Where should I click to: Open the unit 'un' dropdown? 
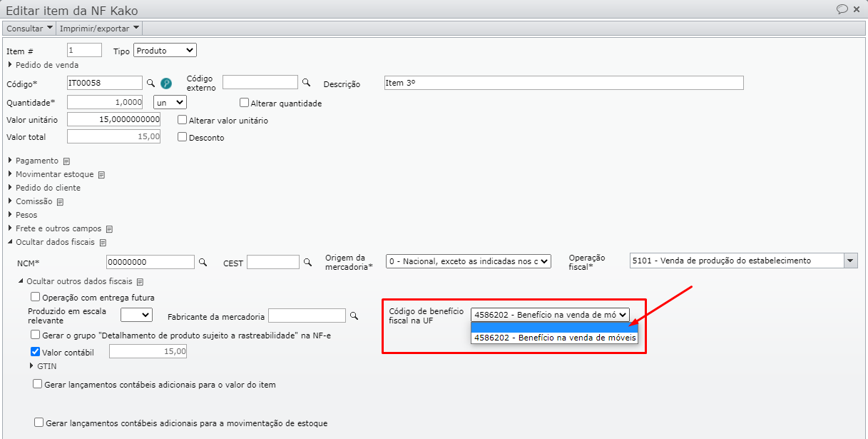click(x=170, y=102)
